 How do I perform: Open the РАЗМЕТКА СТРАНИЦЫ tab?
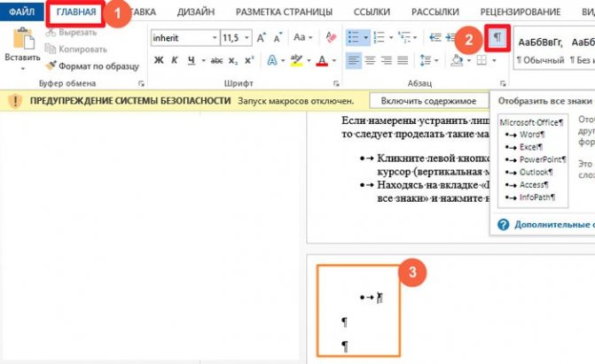coord(284,12)
